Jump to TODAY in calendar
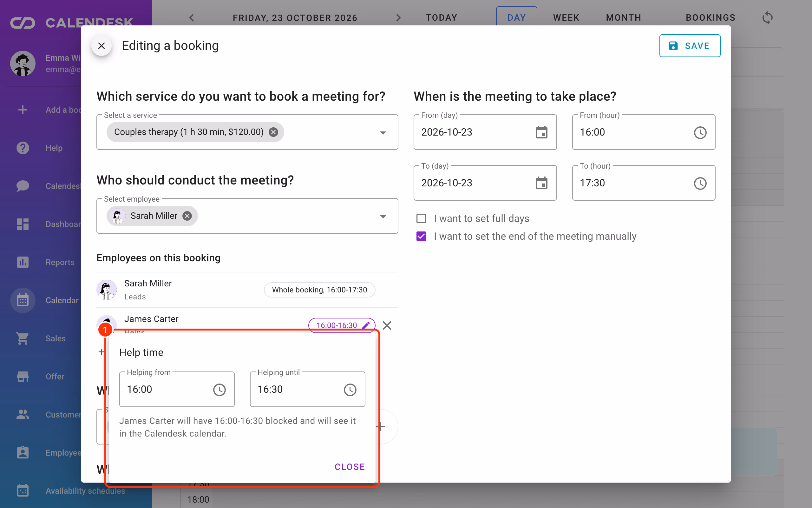 coord(442,18)
